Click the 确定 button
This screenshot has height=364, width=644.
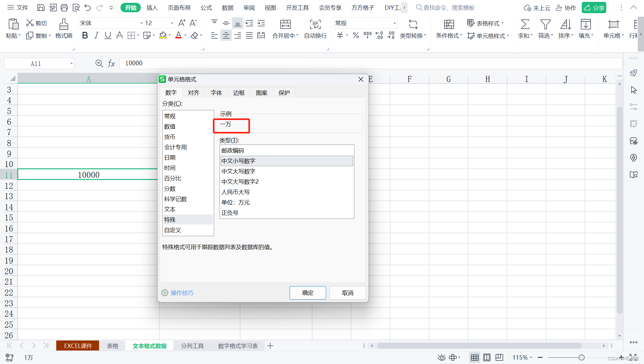tap(308, 293)
